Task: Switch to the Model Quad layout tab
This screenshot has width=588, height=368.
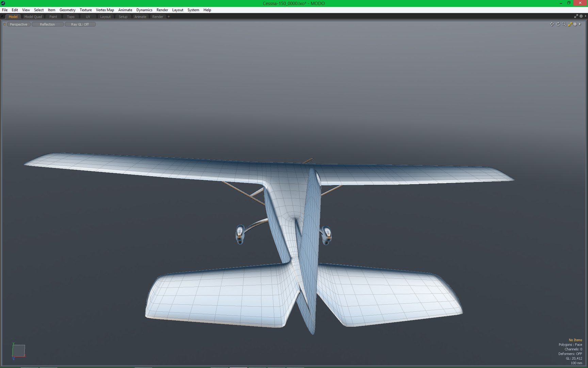Action: pos(33,17)
